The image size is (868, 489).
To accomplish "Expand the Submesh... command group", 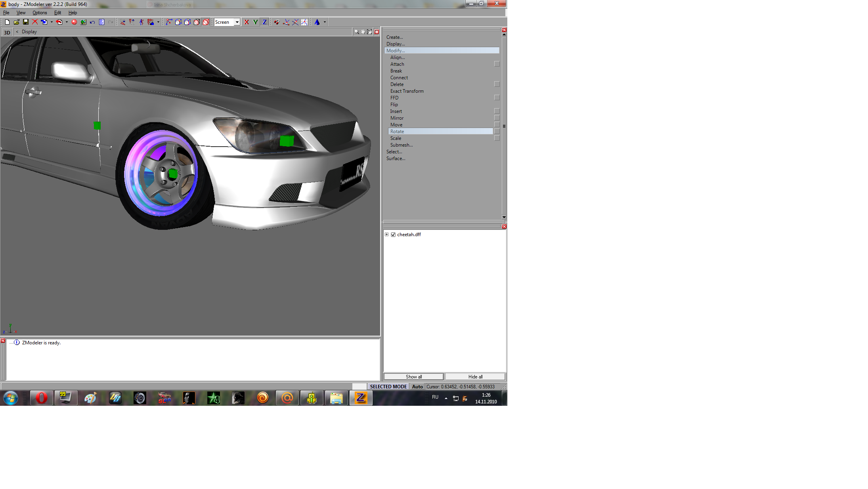I will (401, 145).
